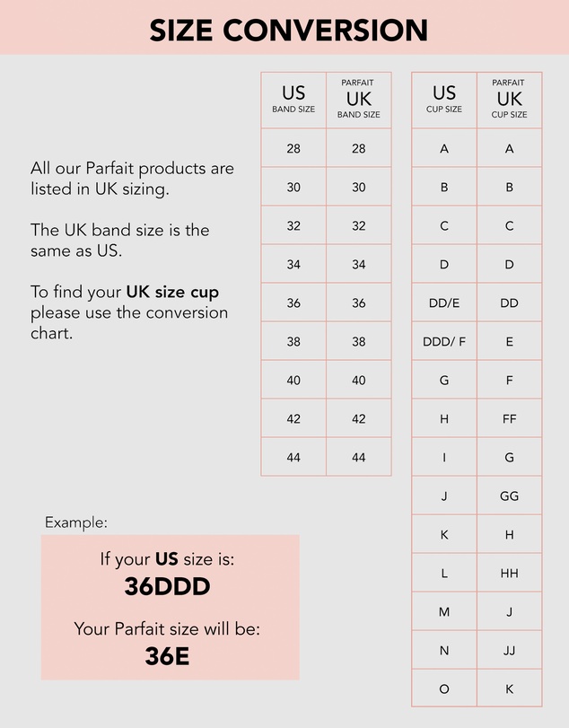Click the bold UK size cup text
This screenshot has height=728, width=569.
[x=172, y=292]
